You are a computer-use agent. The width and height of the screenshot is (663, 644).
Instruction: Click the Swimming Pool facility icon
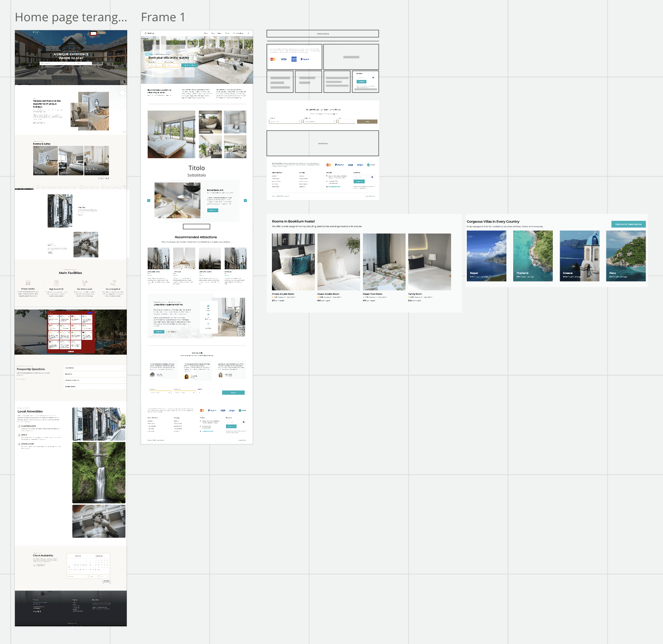point(113,283)
